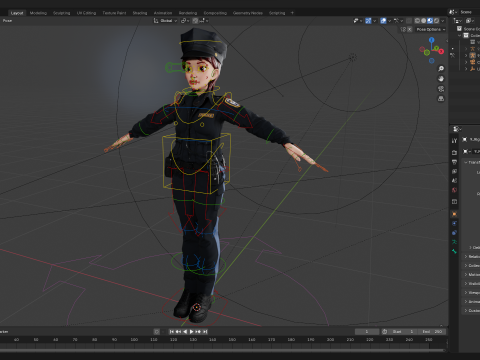Viewport: 480px width, 360px height.
Task: Open object type visibility dropdown
Action: 357,21
